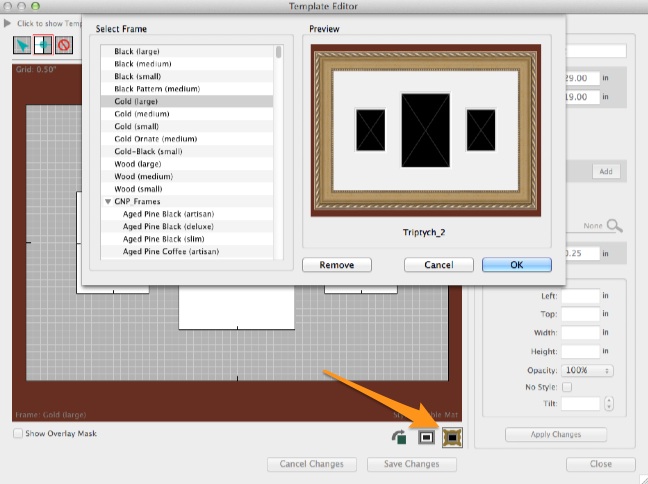Viewport: 648px width, 484px height.
Task: Open the Opacity 100% dropdown
Action: (587, 370)
